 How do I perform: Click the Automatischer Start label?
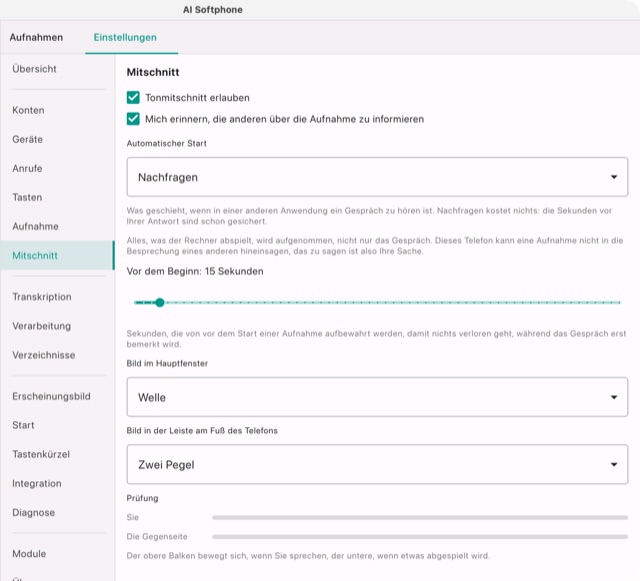point(167,143)
